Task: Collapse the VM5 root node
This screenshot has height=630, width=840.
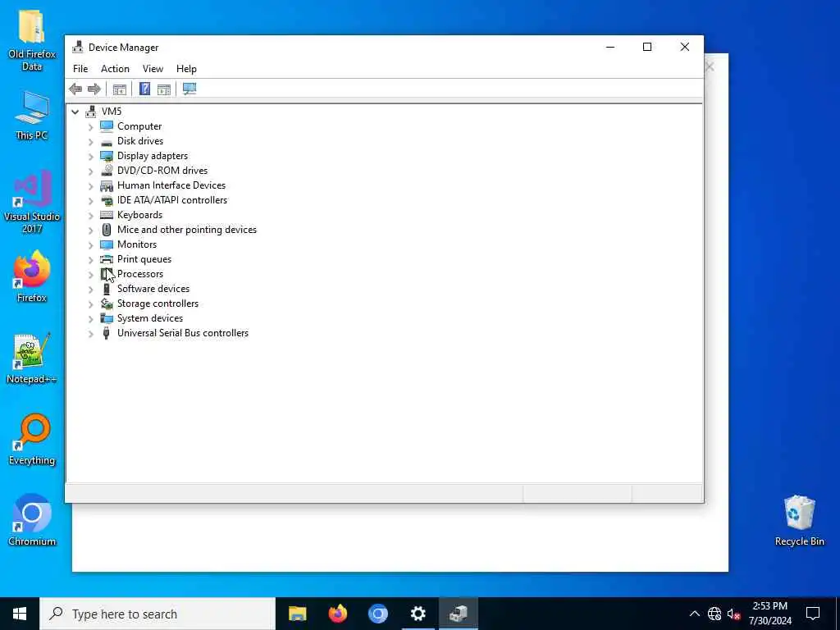Action: click(75, 112)
